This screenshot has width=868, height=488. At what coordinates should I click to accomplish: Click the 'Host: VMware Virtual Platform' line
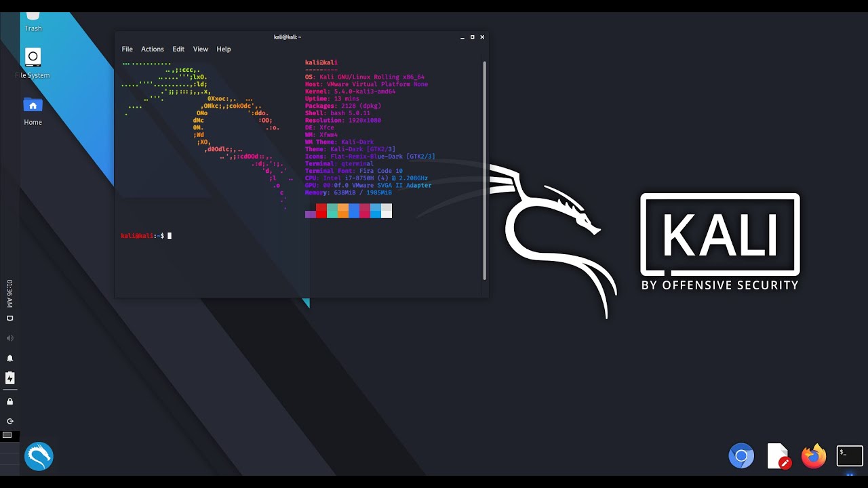367,85
